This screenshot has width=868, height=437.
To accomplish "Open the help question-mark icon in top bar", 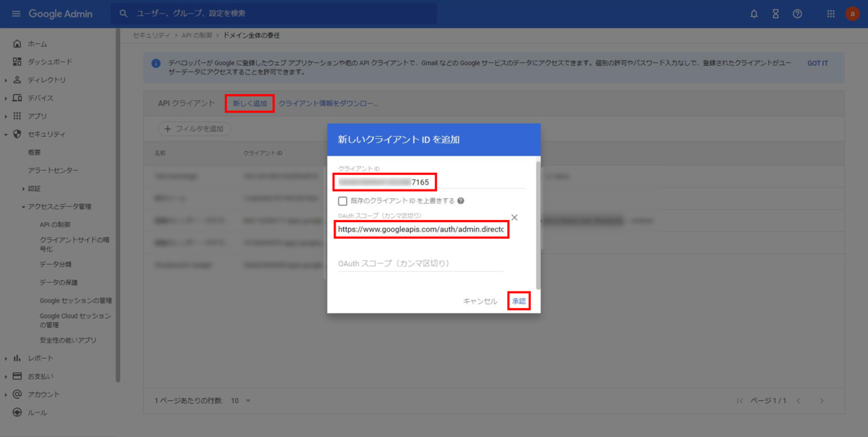I will (x=797, y=13).
